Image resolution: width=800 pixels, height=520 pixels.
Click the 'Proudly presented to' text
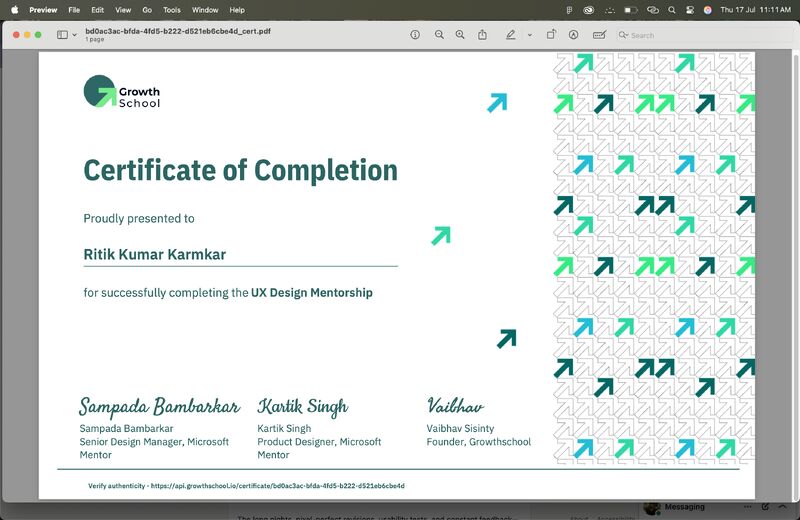(x=139, y=218)
